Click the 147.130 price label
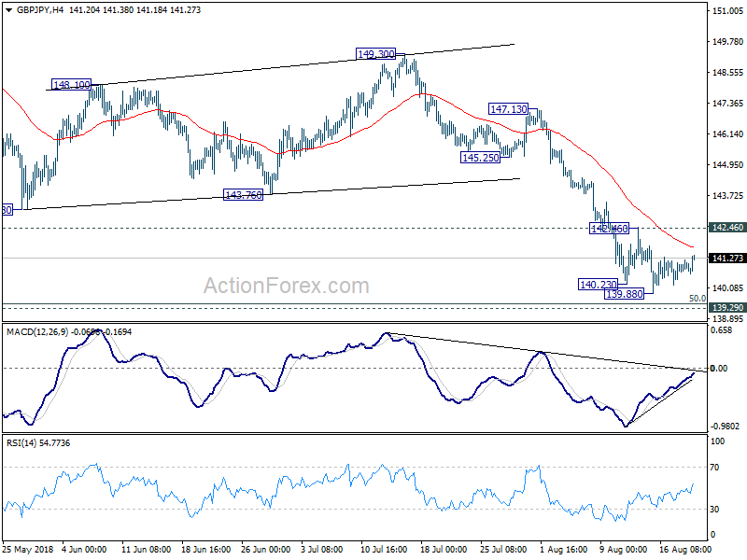The image size is (747, 560). [508, 109]
